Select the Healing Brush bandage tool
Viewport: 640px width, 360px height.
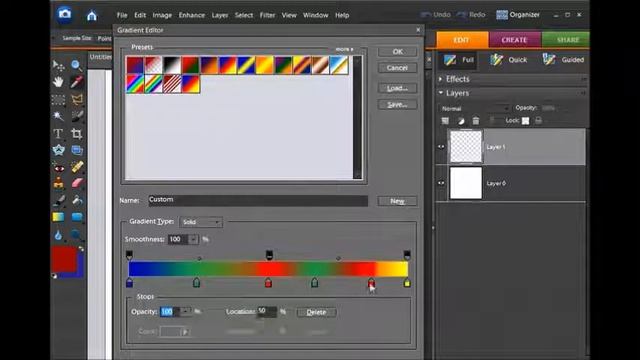(x=76, y=167)
